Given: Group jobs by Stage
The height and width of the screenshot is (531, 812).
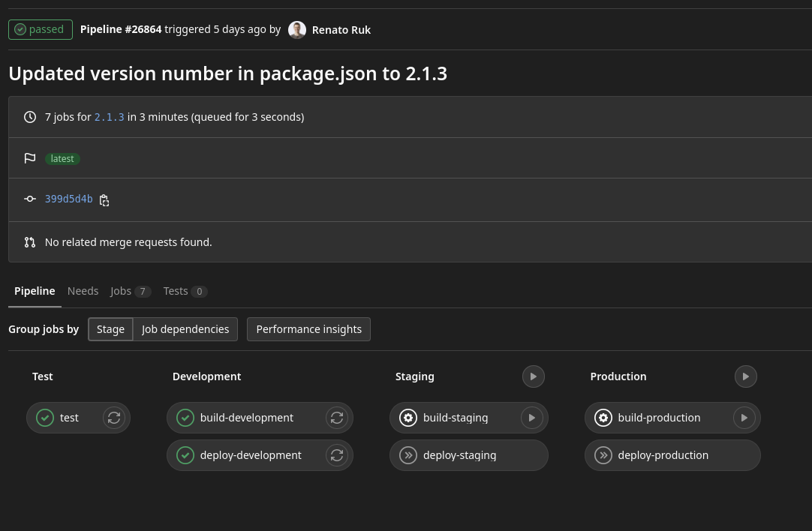Looking at the screenshot, I should click(x=110, y=329).
